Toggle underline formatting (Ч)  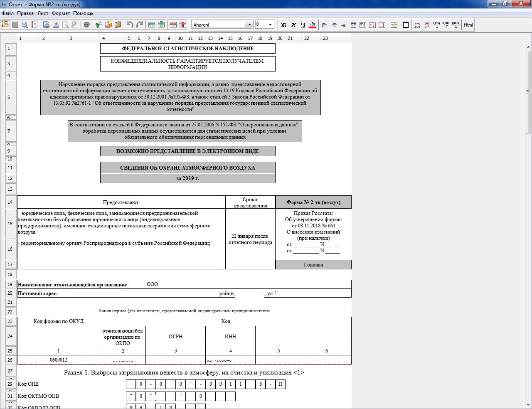[303, 25]
